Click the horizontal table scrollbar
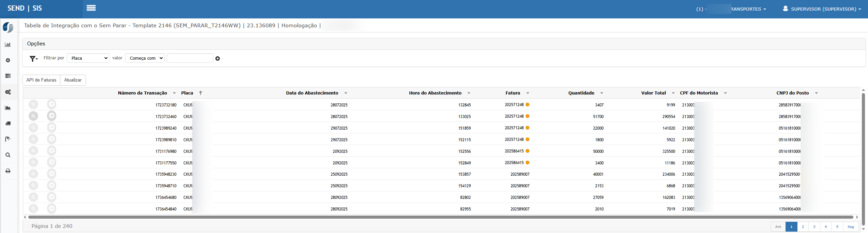The width and height of the screenshot is (868, 233). pos(440,217)
